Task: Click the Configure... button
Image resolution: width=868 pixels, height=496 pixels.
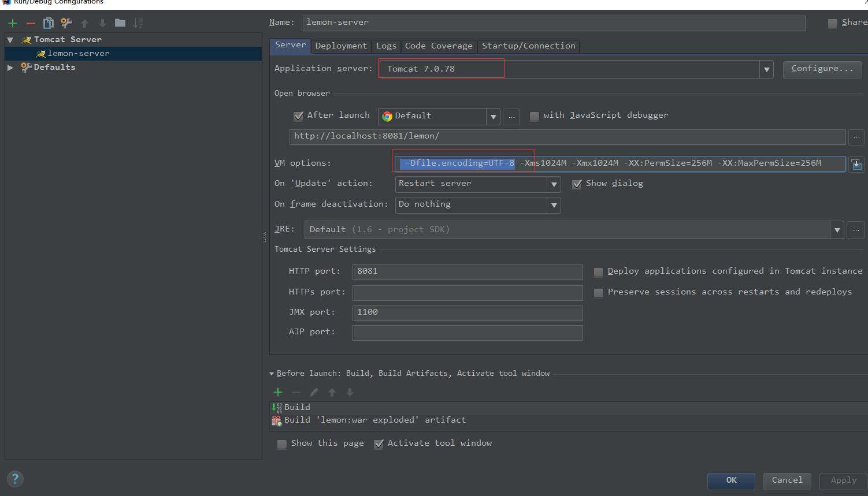Action: click(x=822, y=69)
